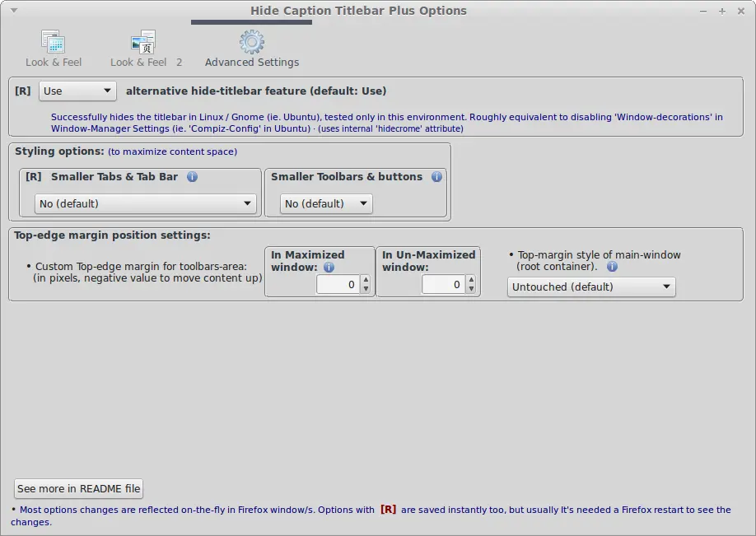Click the 'Custom Top-edge margin for toolbars-area:' text
756x536 pixels.
pyautogui.click(x=141, y=267)
